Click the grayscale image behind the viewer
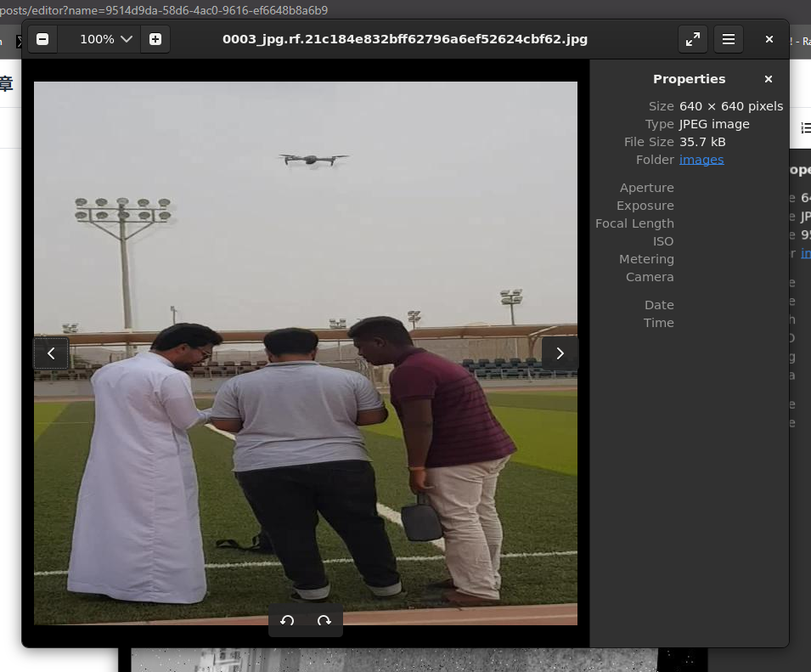 click(x=416, y=660)
